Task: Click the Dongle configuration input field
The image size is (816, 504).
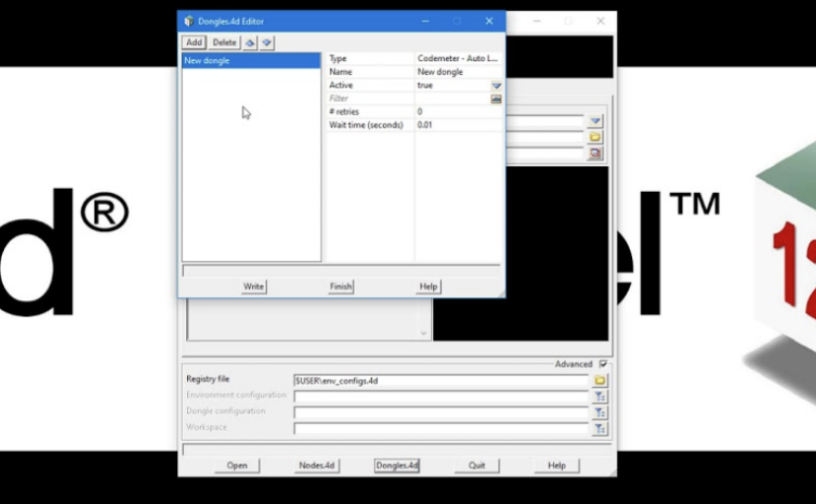Action: point(441,413)
